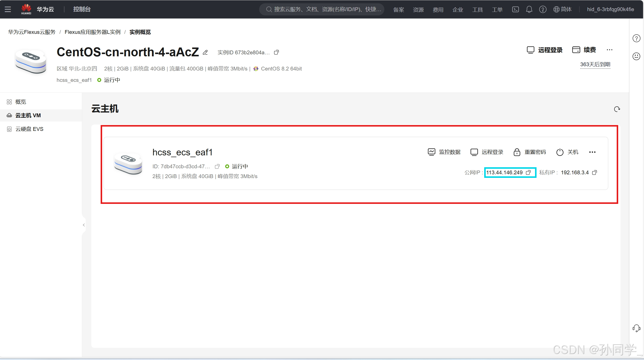Select the 公网IP address text

click(504, 173)
